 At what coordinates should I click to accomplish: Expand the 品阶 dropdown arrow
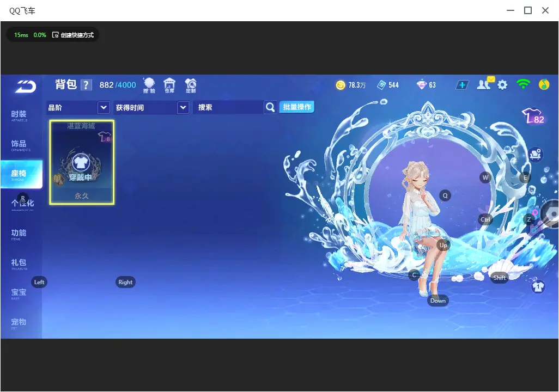[104, 107]
